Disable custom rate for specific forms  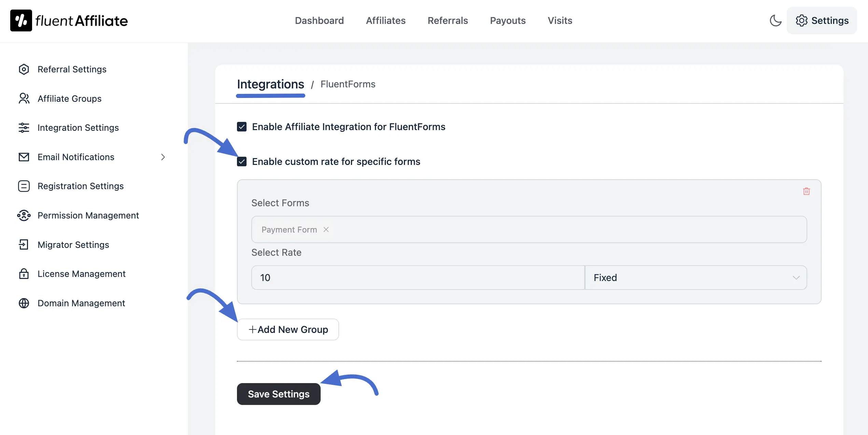(x=242, y=162)
